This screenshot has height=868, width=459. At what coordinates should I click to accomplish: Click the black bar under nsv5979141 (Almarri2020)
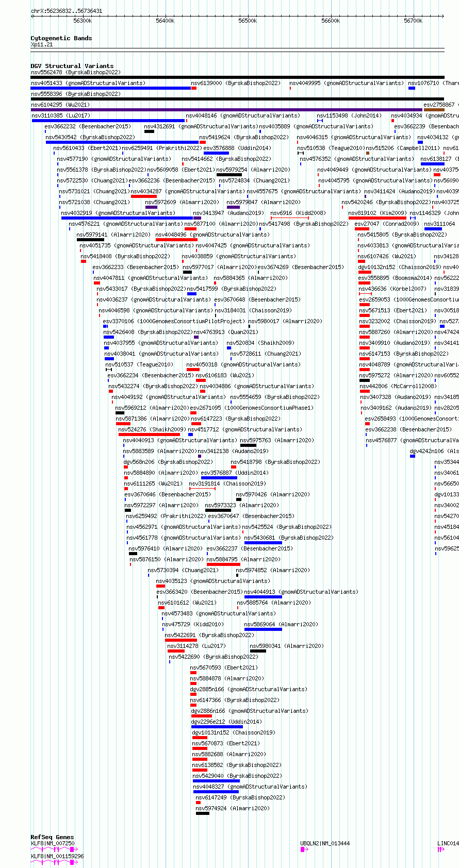click(x=90, y=240)
